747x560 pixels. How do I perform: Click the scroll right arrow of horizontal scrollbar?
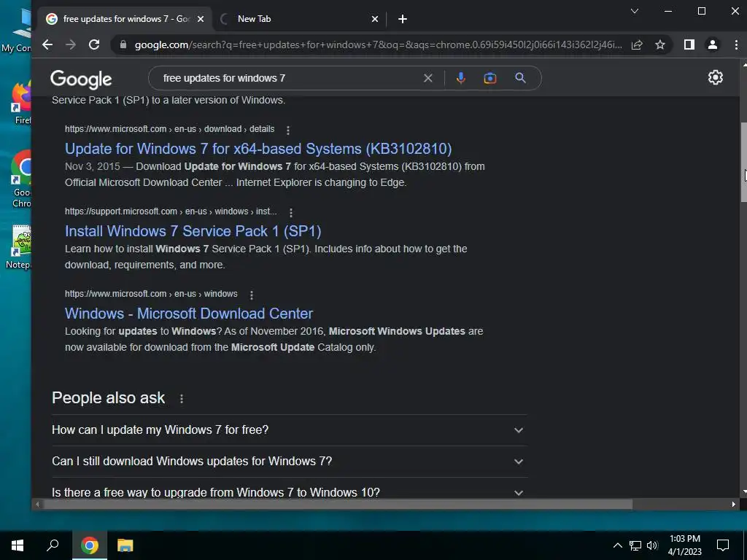coord(734,505)
